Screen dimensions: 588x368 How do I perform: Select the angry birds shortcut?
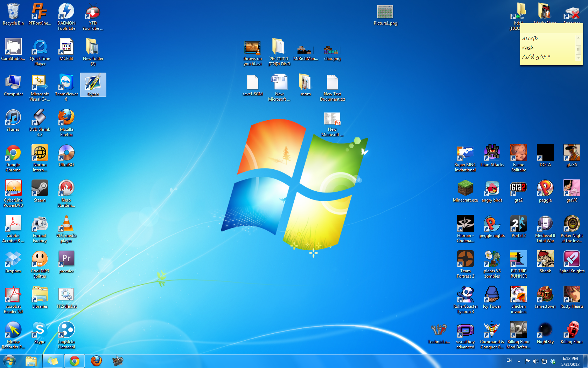coord(492,191)
